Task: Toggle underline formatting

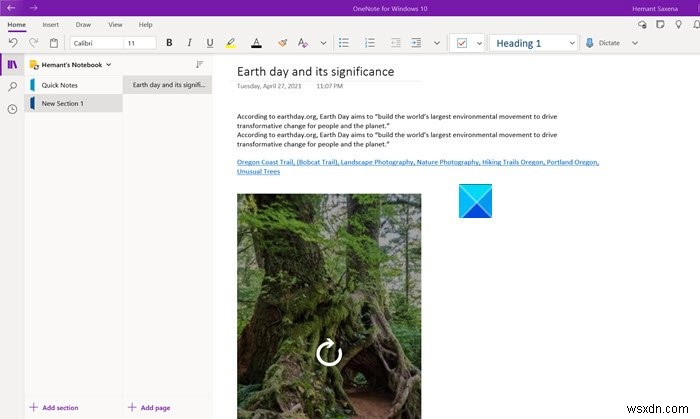Action: pyautogui.click(x=210, y=43)
